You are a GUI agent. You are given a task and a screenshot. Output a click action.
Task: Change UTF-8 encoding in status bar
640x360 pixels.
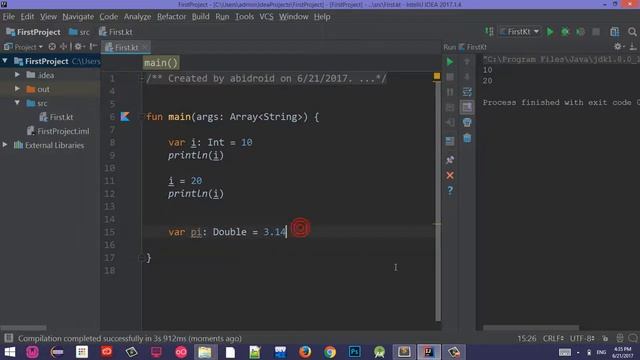582,338
